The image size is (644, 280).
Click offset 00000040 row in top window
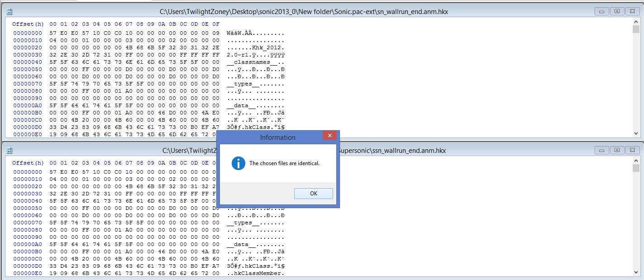tap(28, 62)
